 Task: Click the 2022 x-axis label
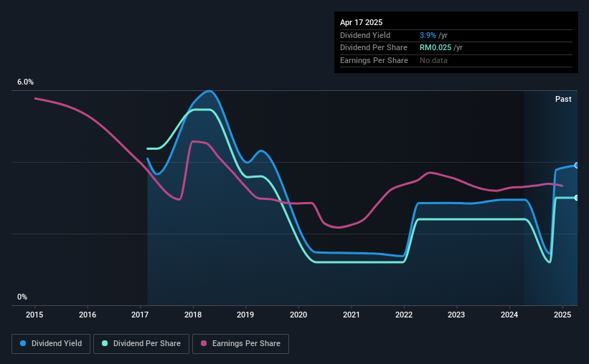point(404,315)
